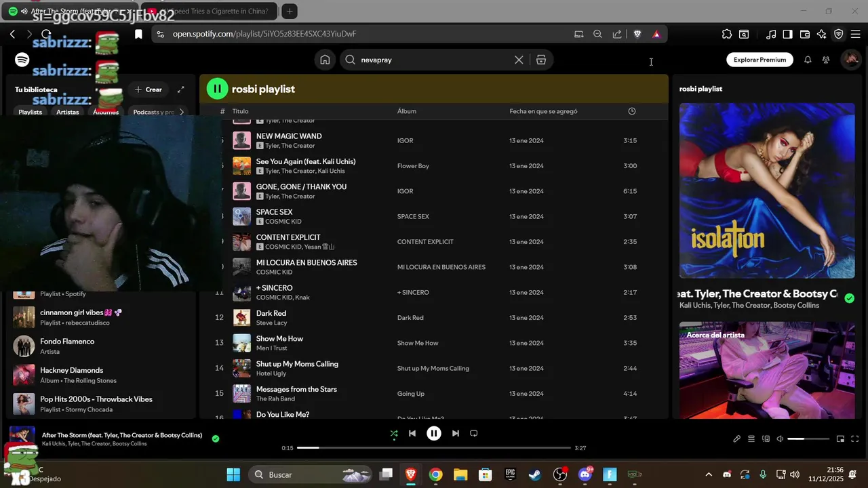Skip to next track
Viewport: 868px width, 488px height.
pos(456,434)
